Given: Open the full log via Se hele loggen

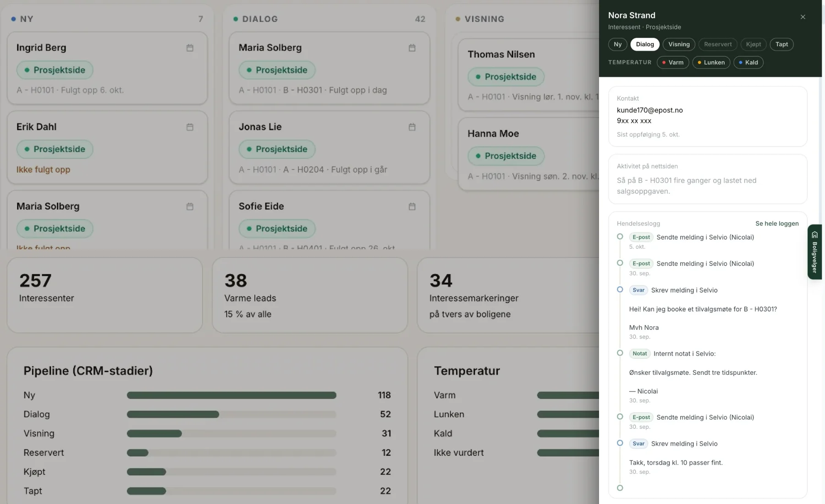Looking at the screenshot, I should pos(777,224).
